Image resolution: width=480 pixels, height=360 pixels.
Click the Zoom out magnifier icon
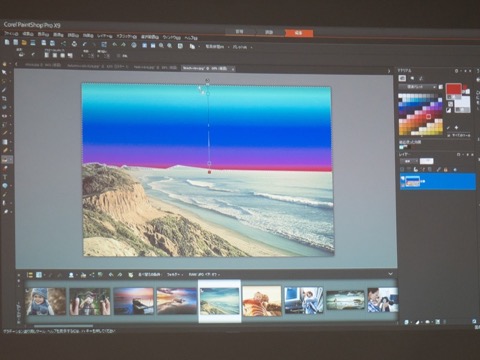[161, 46]
